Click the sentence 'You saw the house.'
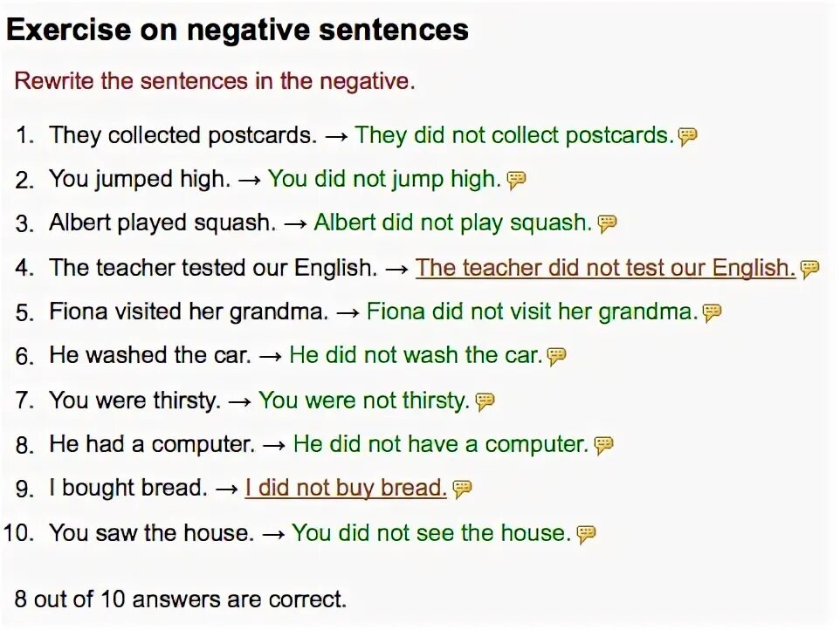This screenshot has width=840, height=630. [x=151, y=532]
